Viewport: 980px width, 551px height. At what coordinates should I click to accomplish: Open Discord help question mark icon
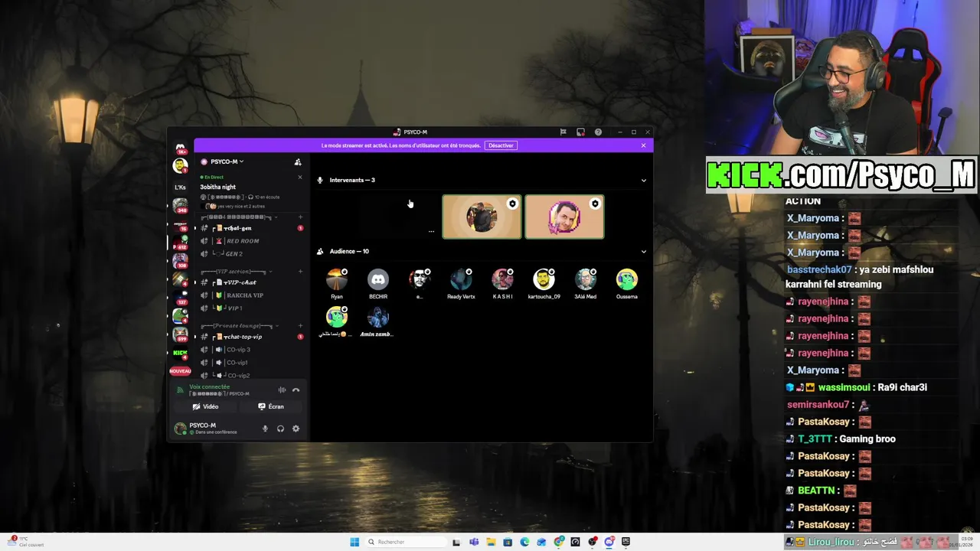click(598, 132)
